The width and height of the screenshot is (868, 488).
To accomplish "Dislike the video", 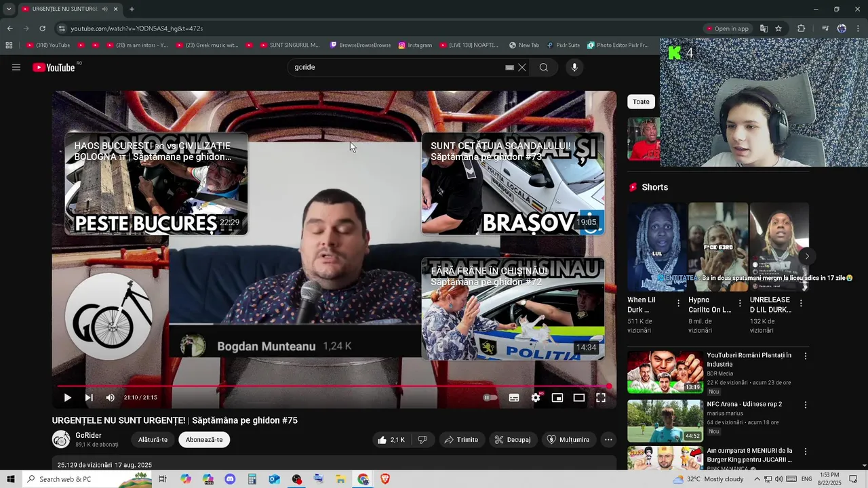I will click(422, 440).
